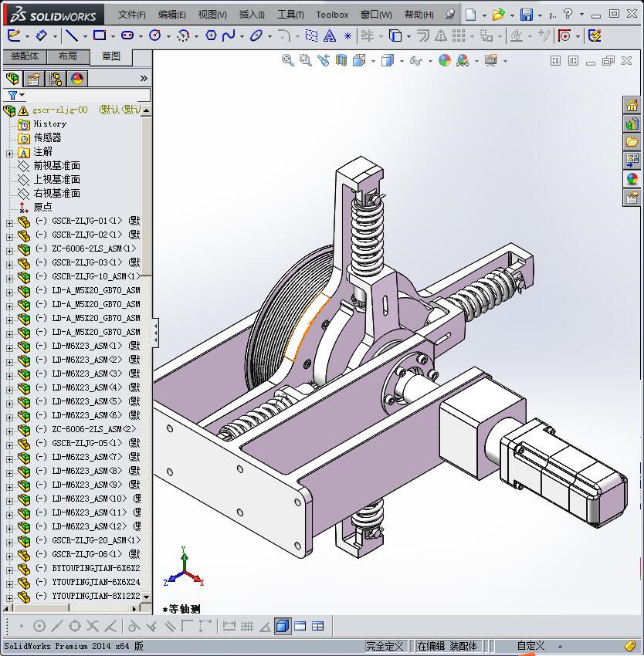Toggle the midpoint snap in bottom toolbar

pyautogui.click(x=56, y=627)
